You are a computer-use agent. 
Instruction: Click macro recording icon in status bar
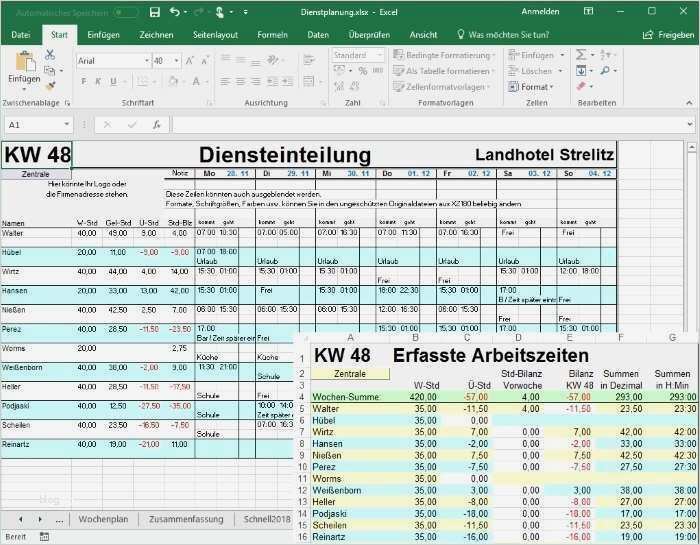tap(44, 537)
